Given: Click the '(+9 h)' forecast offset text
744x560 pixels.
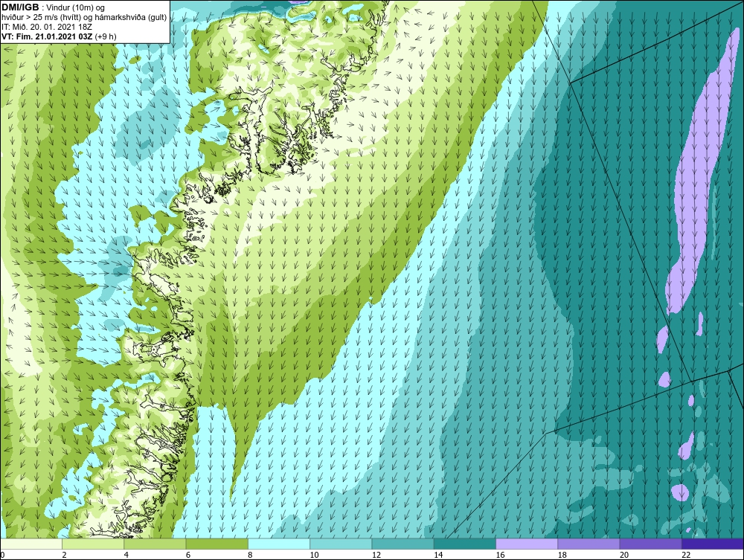Looking at the screenshot, I should click(106, 36).
